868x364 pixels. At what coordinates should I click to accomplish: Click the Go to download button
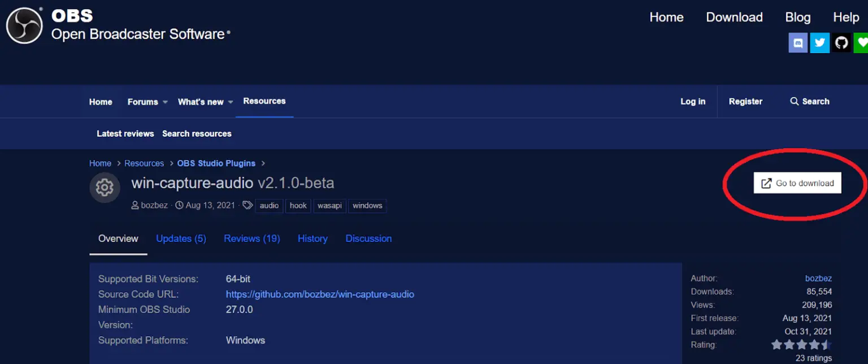coord(797,183)
